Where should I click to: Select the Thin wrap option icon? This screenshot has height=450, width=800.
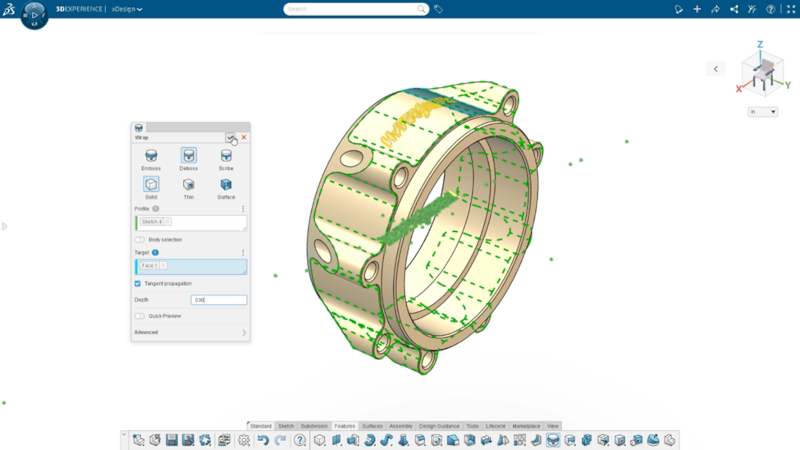pos(188,184)
